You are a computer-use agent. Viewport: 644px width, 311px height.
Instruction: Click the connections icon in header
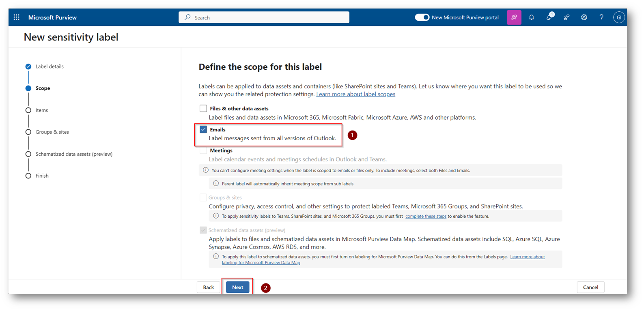(x=566, y=17)
